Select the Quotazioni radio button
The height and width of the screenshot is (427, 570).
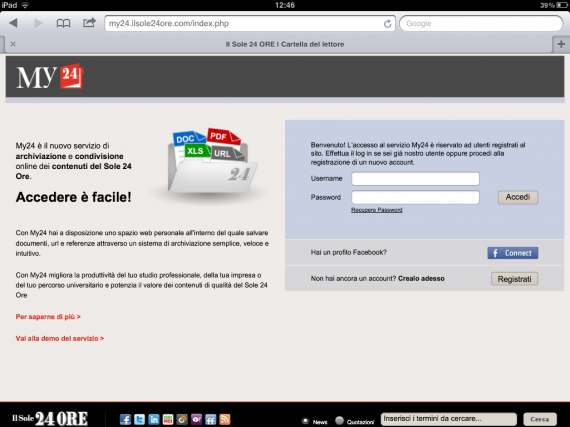[339, 420]
